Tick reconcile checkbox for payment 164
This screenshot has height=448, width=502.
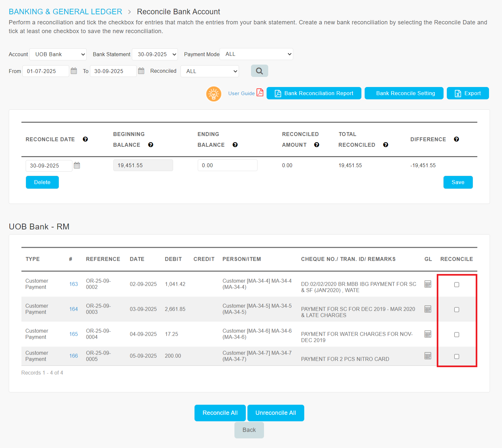tap(457, 310)
